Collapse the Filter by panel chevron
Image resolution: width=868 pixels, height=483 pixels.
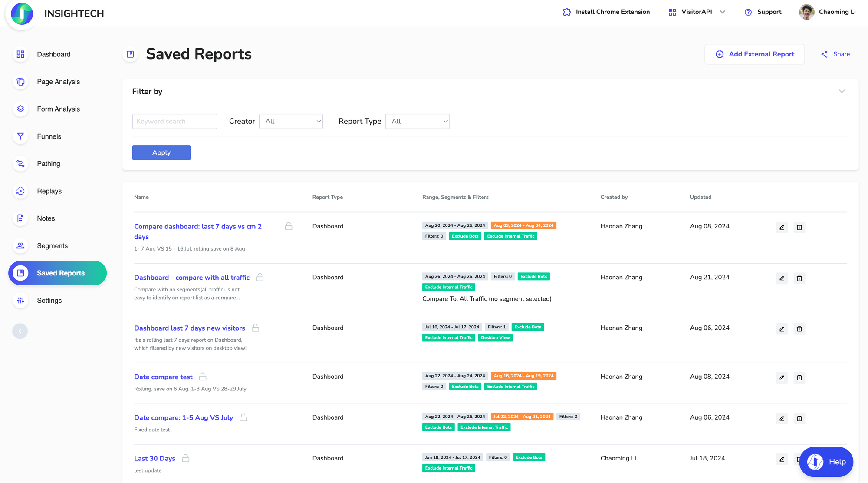pyautogui.click(x=842, y=91)
